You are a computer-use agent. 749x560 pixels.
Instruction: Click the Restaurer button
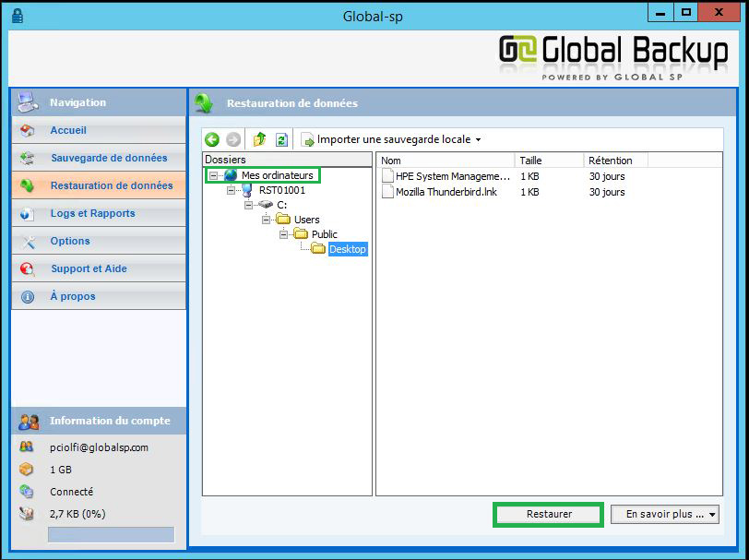[x=548, y=515]
